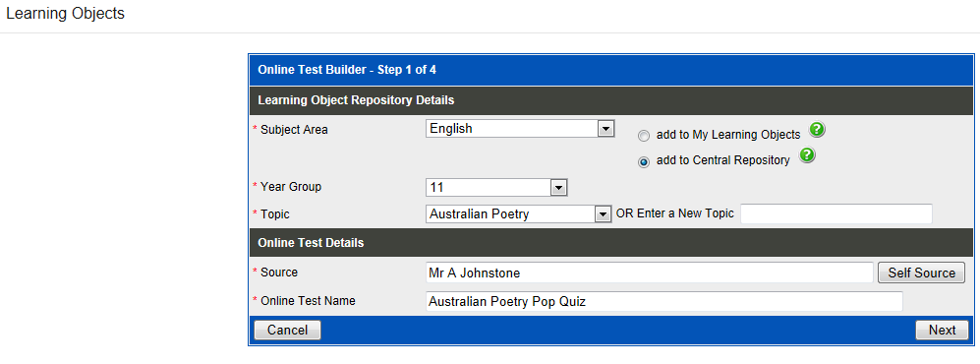Open help icon for My Learning Objects
The width and height of the screenshot is (980, 364).
tap(817, 130)
